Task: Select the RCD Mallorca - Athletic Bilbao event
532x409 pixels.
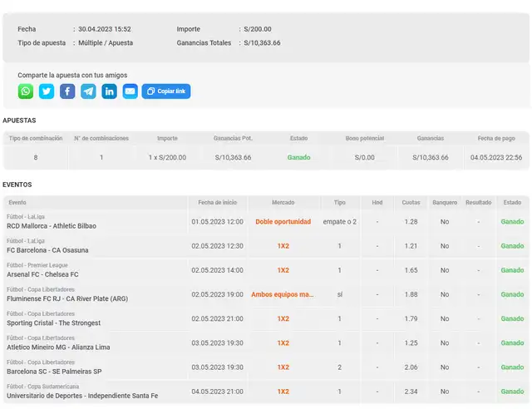Action: [52, 226]
